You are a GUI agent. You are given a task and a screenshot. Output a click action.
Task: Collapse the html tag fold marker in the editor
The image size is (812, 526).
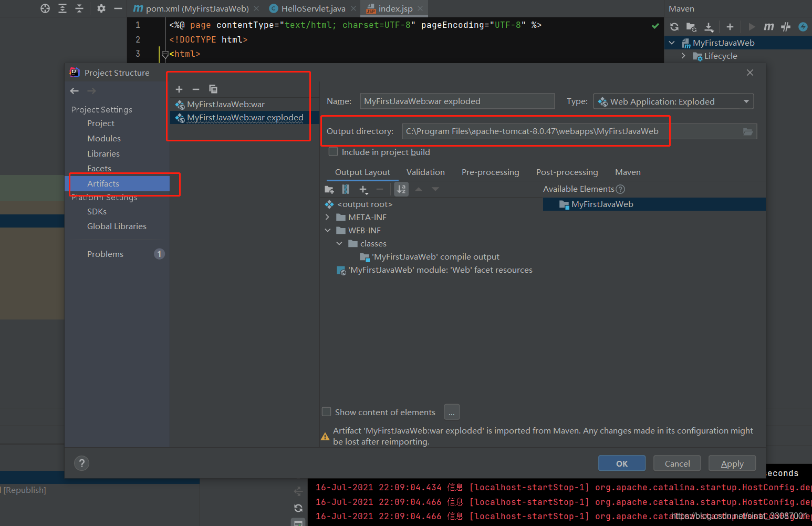165,54
